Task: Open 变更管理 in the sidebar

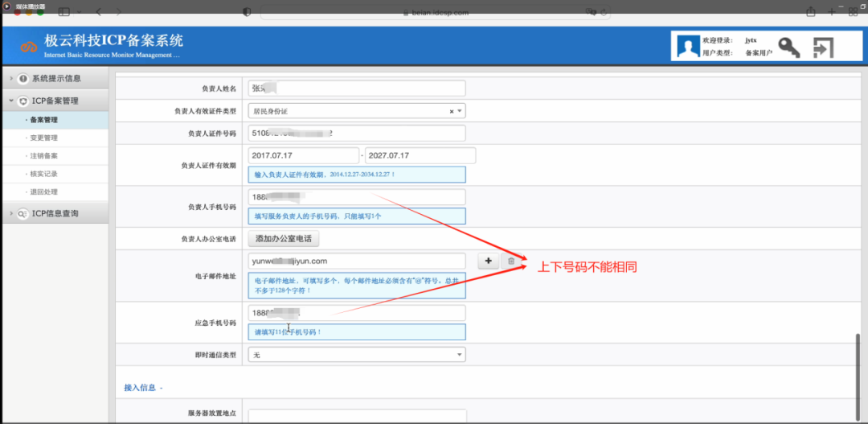Action: click(x=43, y=138)
